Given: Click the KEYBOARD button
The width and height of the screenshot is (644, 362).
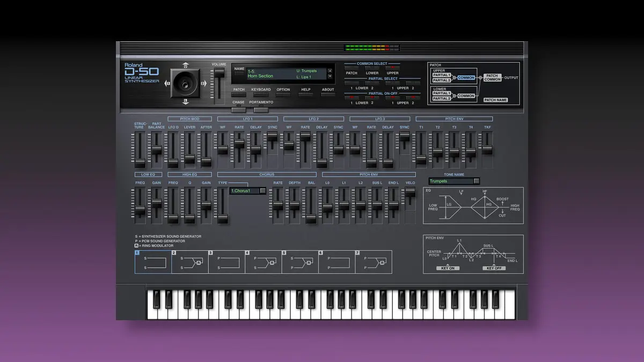Looking at the screenshot, I should coord(261,95).
